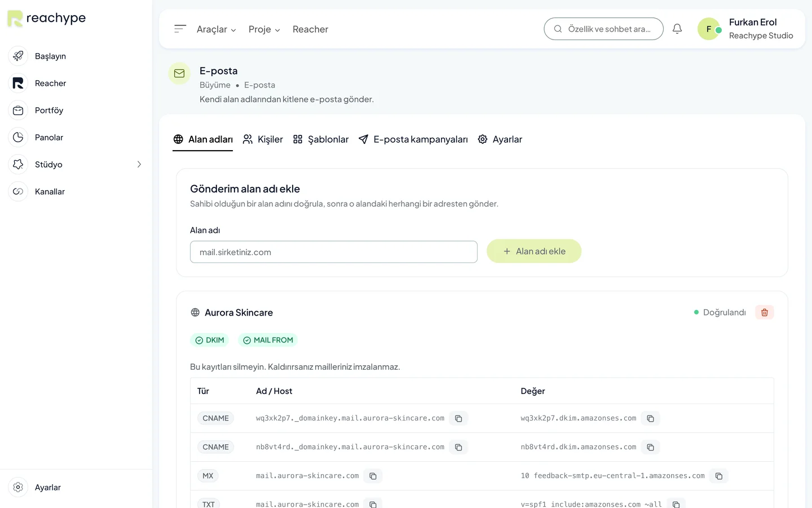Switch to the Kişiler tab
Image resolution: width=812 pixels, height=508 pixels.
[x=263, y=139]
